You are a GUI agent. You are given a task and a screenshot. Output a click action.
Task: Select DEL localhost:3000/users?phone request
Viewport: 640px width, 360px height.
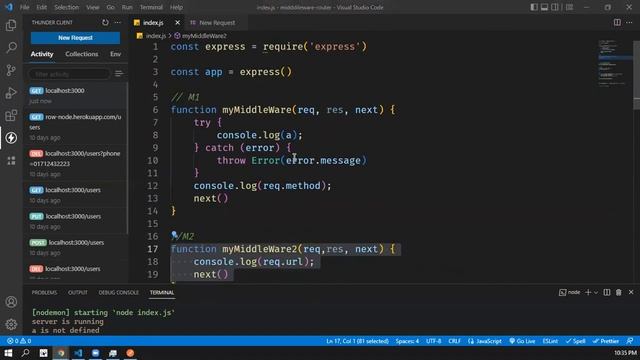76,163
